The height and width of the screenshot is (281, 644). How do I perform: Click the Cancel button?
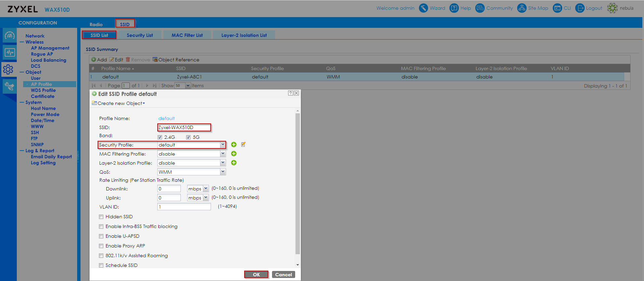(283, 275)
